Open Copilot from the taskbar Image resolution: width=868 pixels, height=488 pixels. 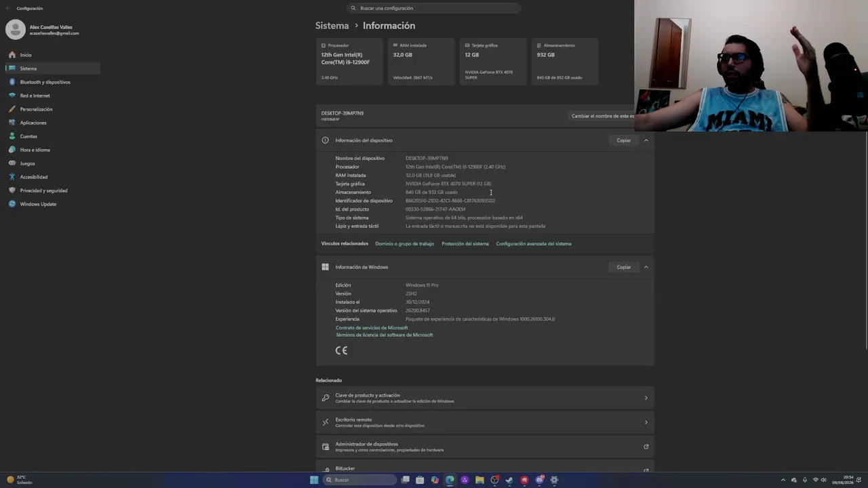click(435, 480)
